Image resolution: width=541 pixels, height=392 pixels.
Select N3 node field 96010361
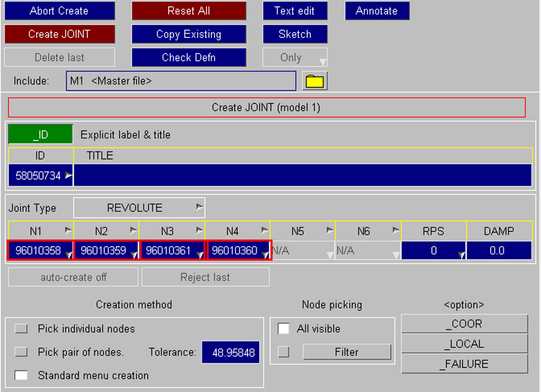[x=172, y=250]
